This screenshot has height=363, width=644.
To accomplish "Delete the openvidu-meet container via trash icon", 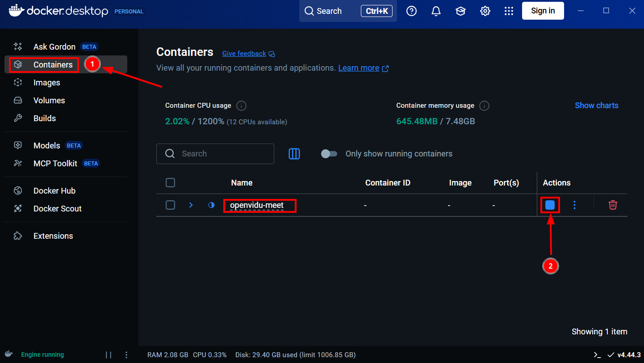I will tap(613, 205).
